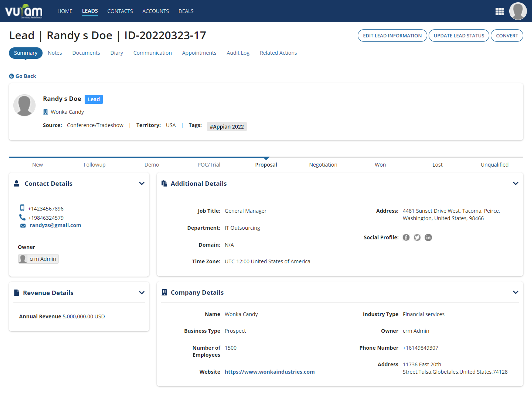Switch to the Diary tab

point(117,53)
